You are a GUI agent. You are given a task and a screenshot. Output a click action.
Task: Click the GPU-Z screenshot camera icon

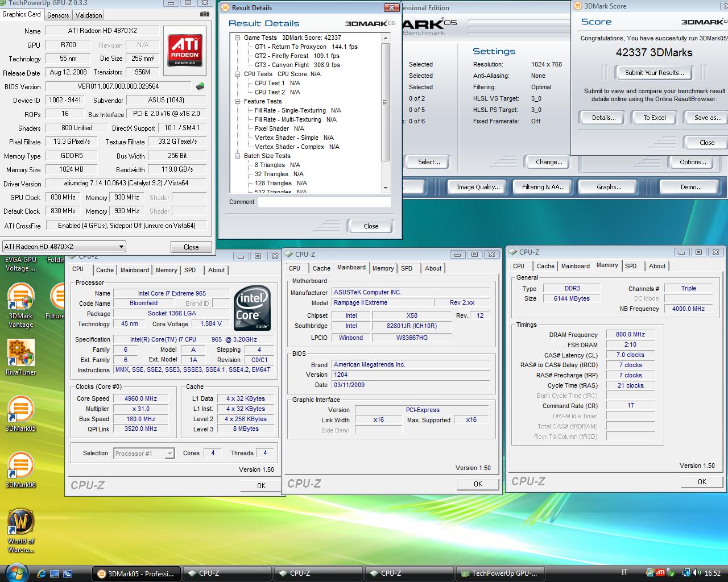(205, 14)
